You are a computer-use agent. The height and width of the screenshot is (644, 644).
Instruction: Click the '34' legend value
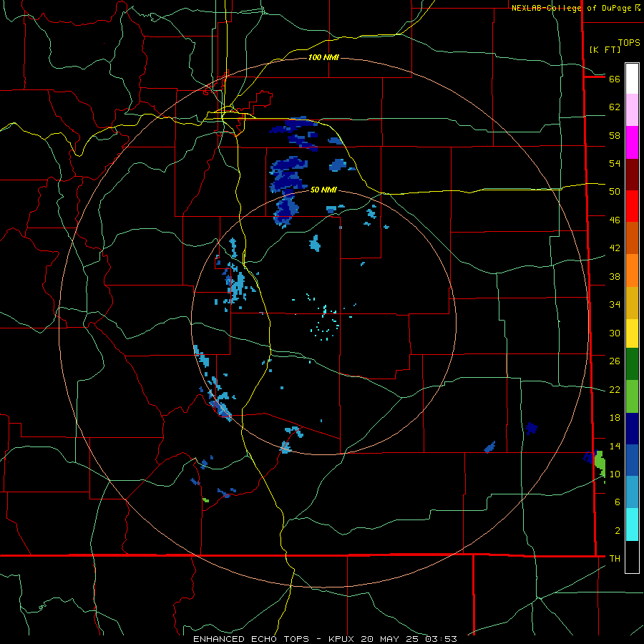(x=615, y=304)
